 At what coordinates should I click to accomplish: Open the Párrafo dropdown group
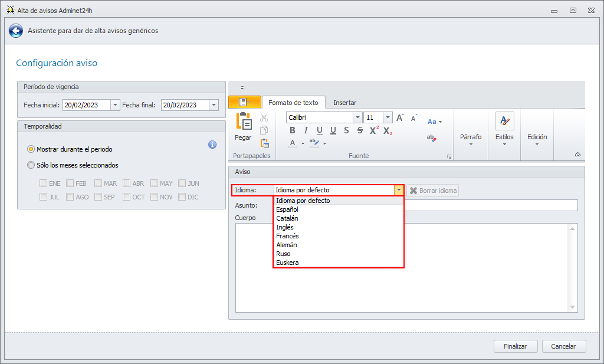[471, 139]
